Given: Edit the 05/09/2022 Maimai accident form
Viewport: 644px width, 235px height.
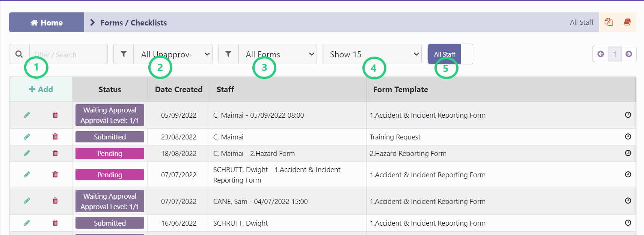Looking at the screenshot, I should (x=27, y=115).
